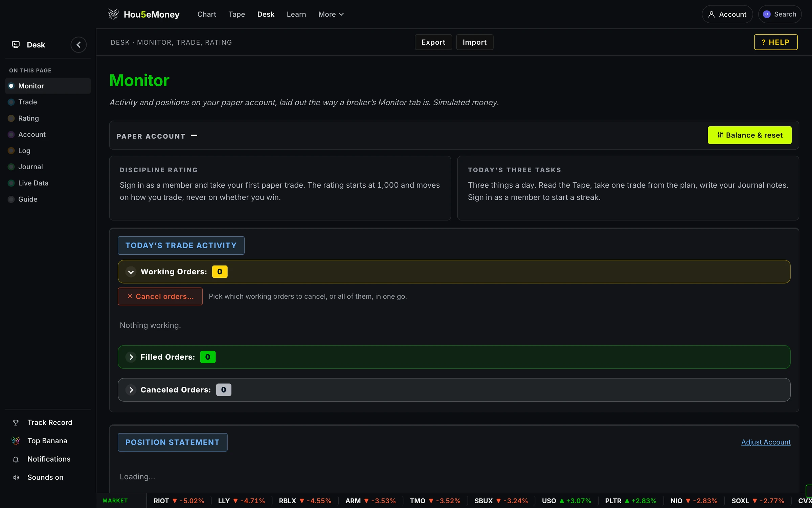Screen dimensions: 812x508
Task: Expand the Canceled Orders section
Action: tap(131, 390)
